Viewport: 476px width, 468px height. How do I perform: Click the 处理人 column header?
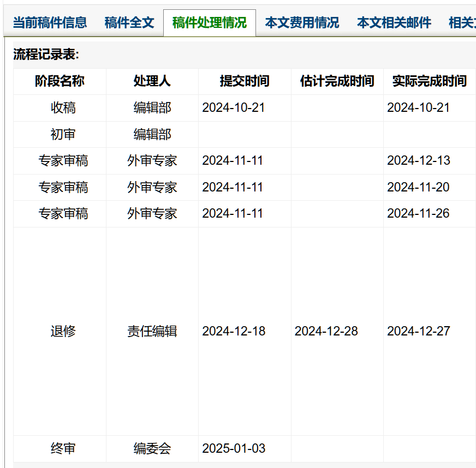(152, 81)
